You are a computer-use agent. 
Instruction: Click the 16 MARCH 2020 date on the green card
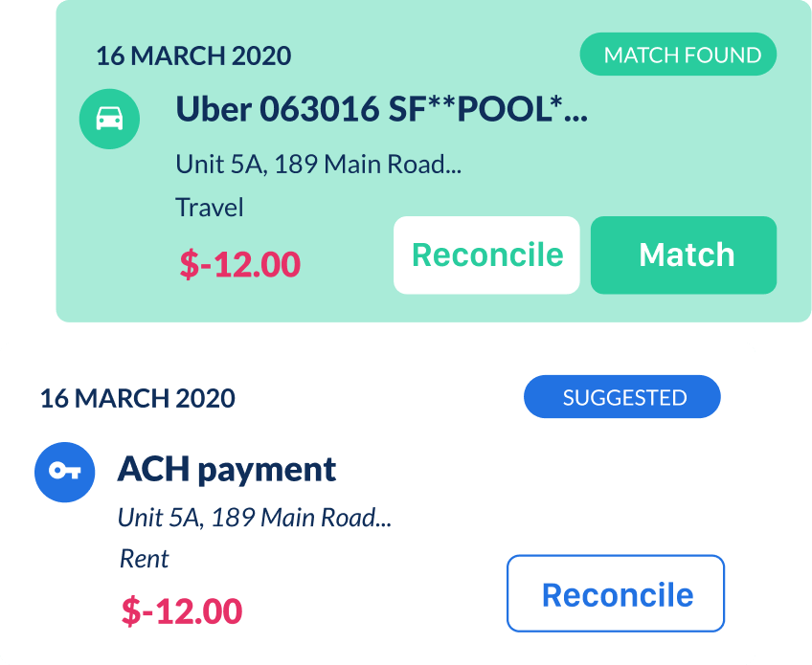193,55
